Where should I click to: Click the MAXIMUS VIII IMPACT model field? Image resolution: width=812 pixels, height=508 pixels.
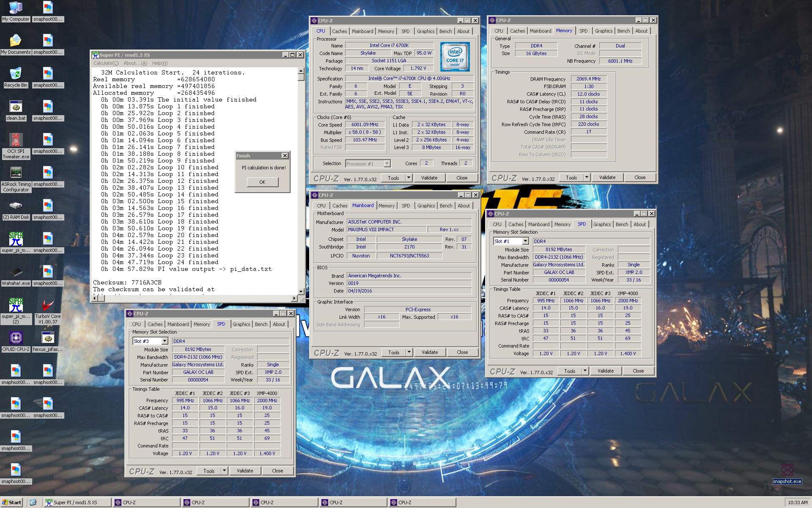386,229
